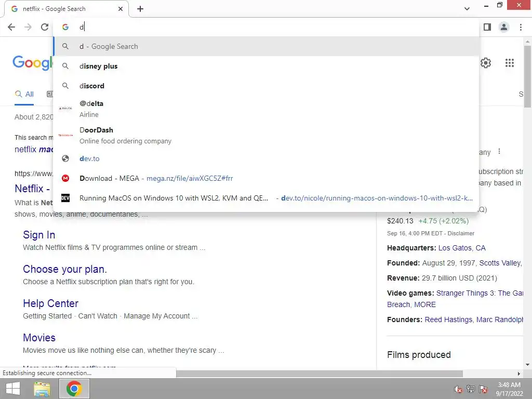Open the Action Center flag icon

(483, 389)
